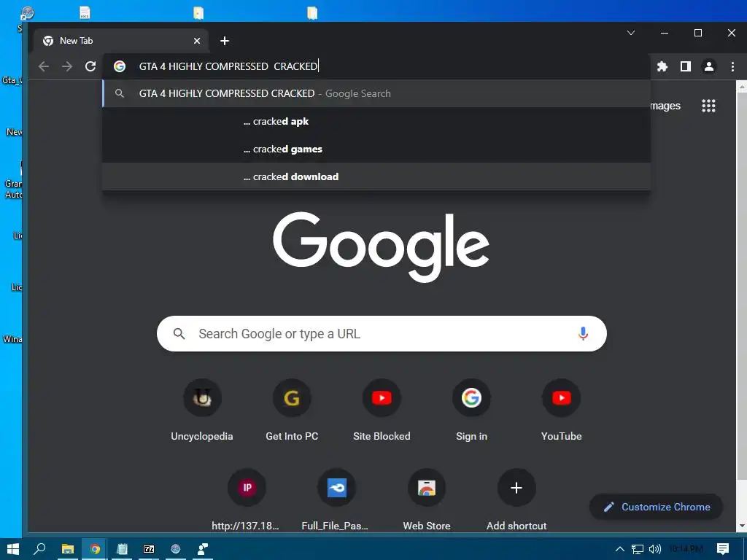Click in the address bar text
The image size is (747, 560).
(228, 66)
